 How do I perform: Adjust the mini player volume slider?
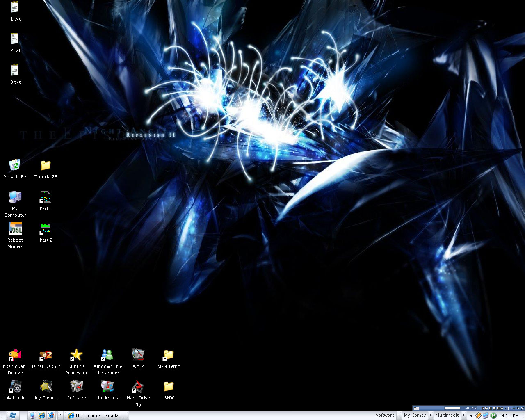click(x=509, y=408)
